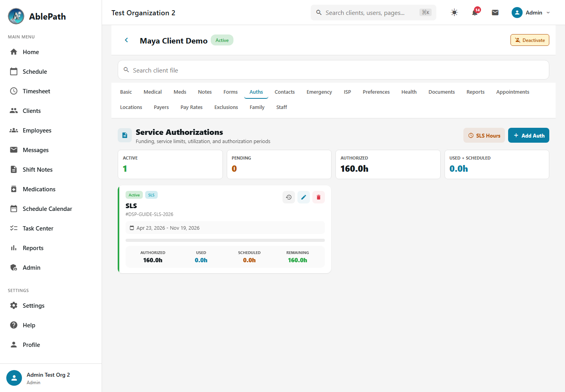Click the Deactivate client button

[530, 40]
